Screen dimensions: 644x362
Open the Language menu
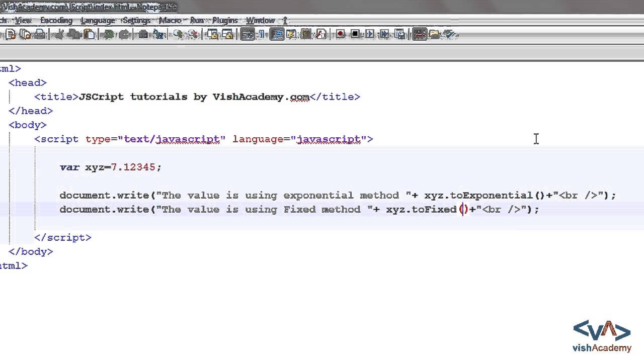pyautogui.click(x=98, y=20)
